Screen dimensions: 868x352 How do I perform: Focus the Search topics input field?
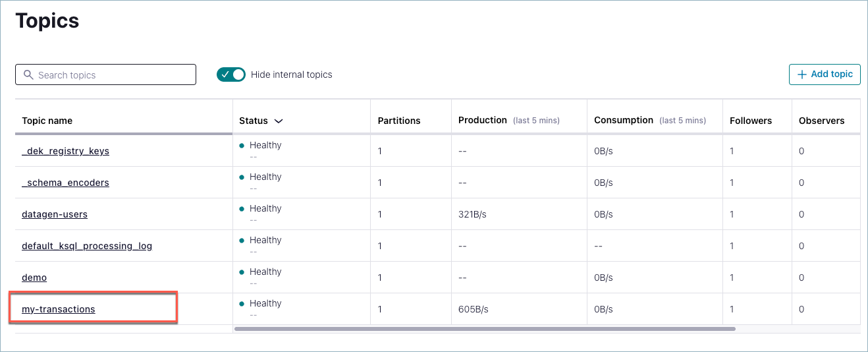pyautogui.click(x=112, y=75)
